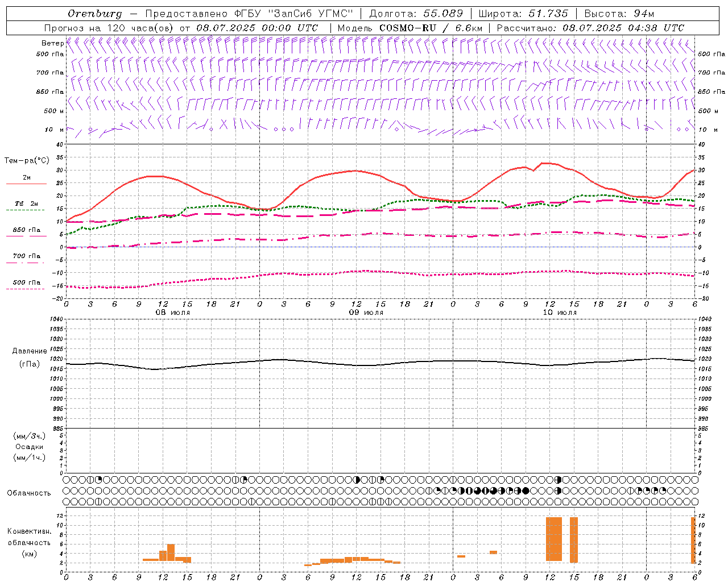728x582 pixels.
Task: Click the 08 июля date label
Action: coord(173,313)
